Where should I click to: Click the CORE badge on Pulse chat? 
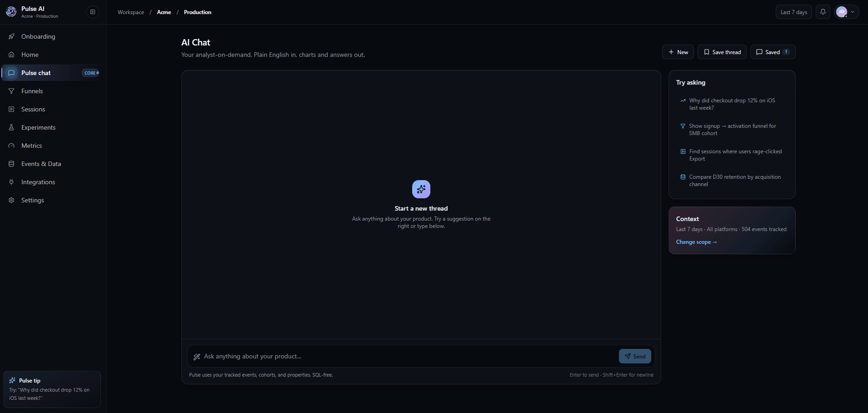click(x=91, y=73)
